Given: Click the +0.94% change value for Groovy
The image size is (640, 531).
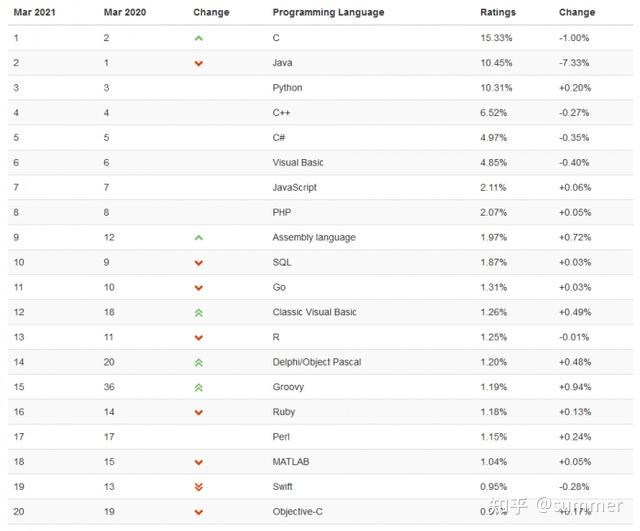Looking at the screenshot, I should 575,387.
